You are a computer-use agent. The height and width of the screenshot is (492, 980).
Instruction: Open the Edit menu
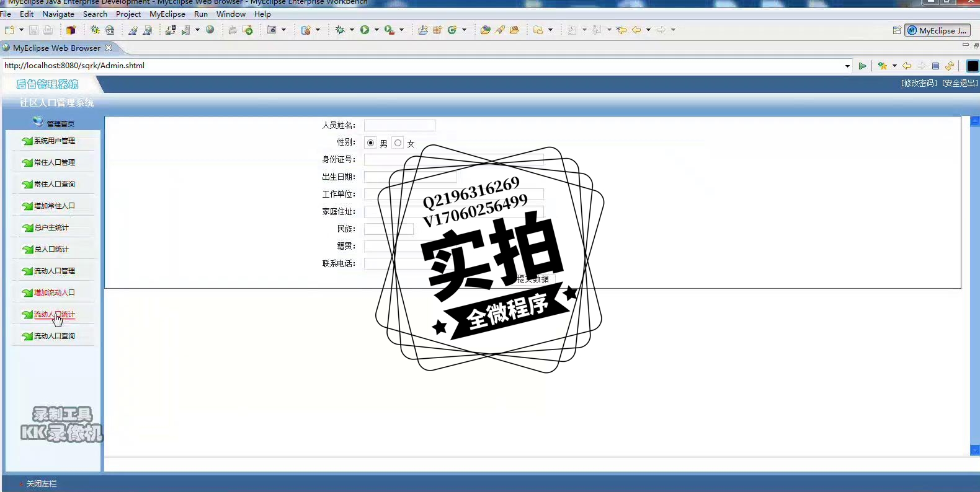[27, 14]
